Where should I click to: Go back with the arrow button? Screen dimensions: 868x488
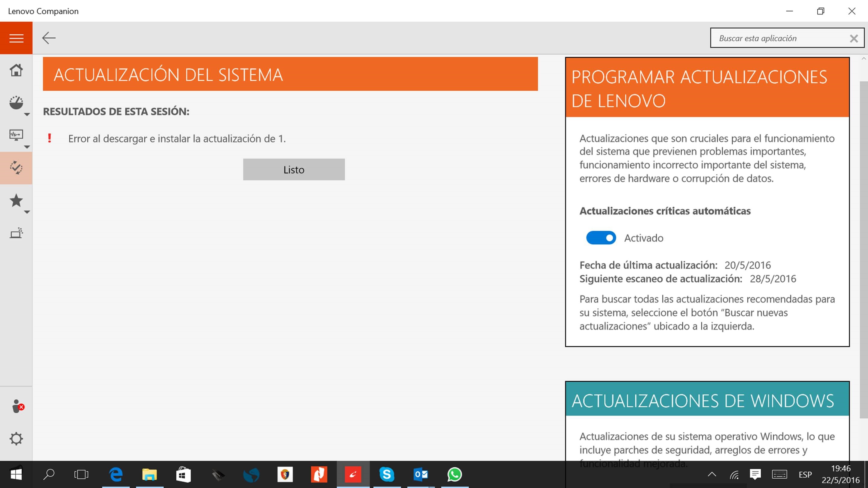pyautogui.click(x=49, y=38)
